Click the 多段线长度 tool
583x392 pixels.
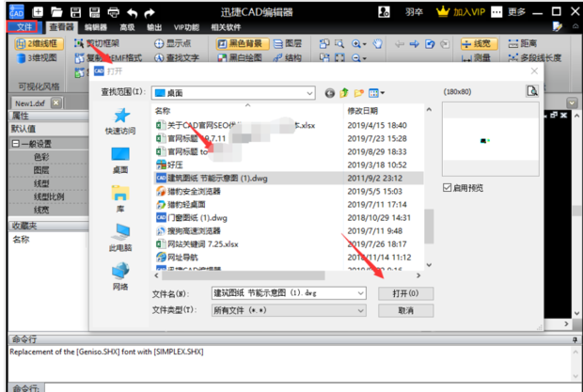point(535,57)
